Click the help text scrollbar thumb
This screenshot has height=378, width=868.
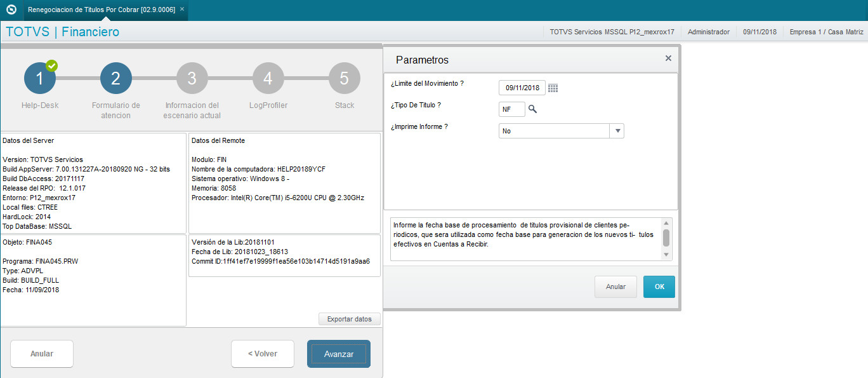[666, 238]
